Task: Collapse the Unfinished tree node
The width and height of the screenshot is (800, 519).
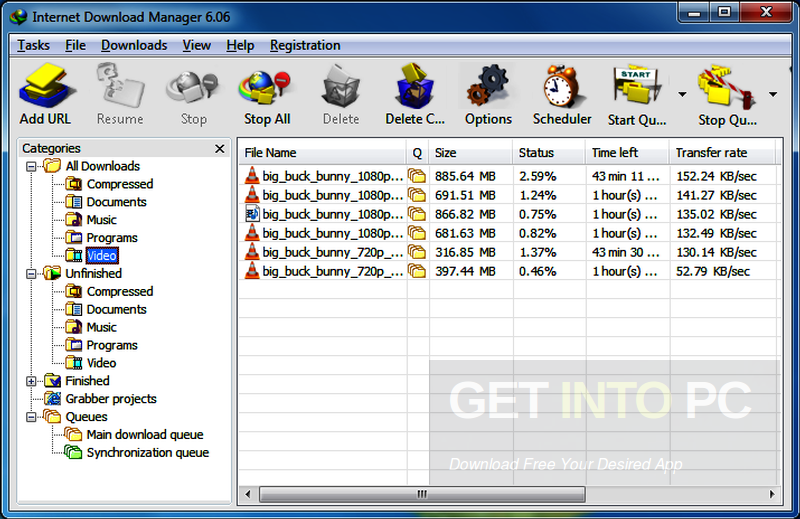Action: point(31,274)
